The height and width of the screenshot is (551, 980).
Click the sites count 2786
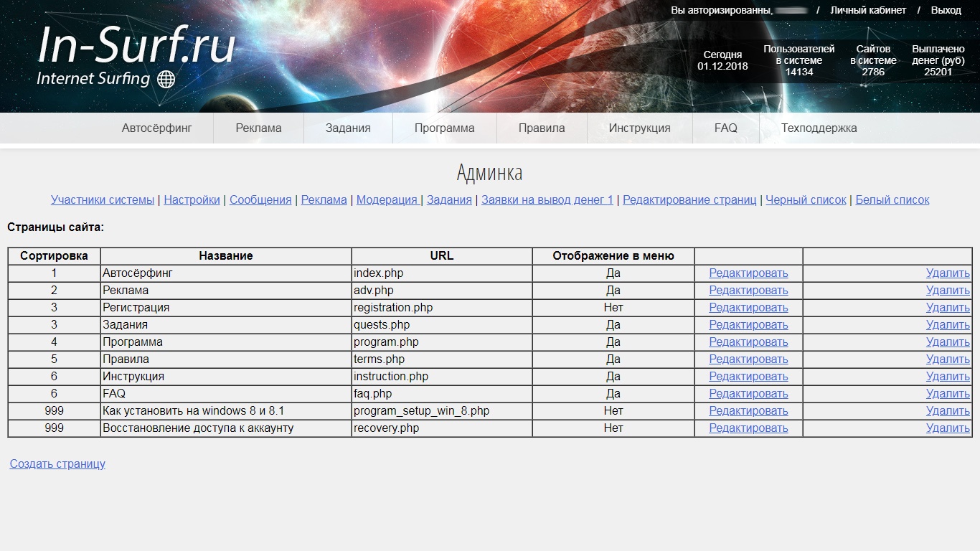coord(873,72)
